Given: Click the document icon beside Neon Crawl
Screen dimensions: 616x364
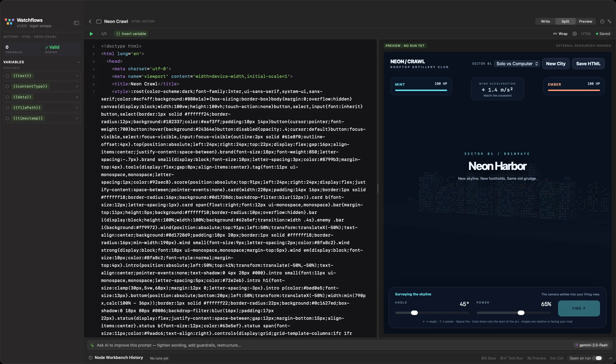Looking at the screenshot, I should (99, 22).
